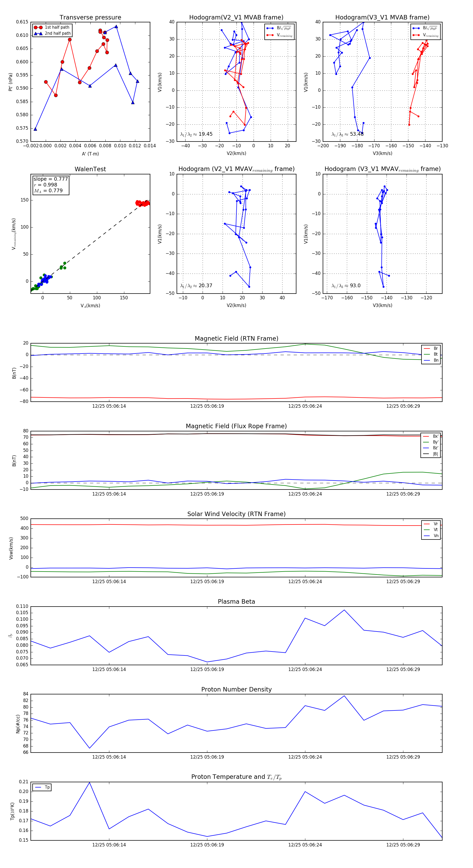Click the λ1/λ2 ≈ 19.45 annotation

196,134
